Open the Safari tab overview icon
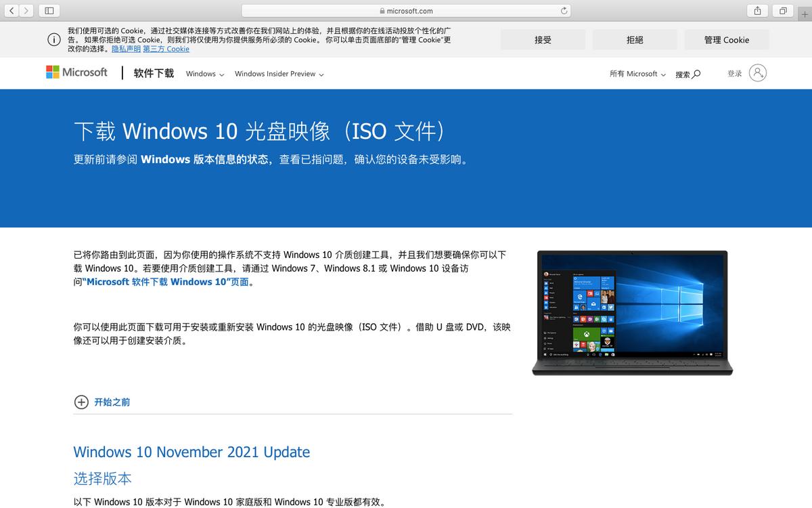This screenshot has width=812, height=508. (x=782, y=10)
